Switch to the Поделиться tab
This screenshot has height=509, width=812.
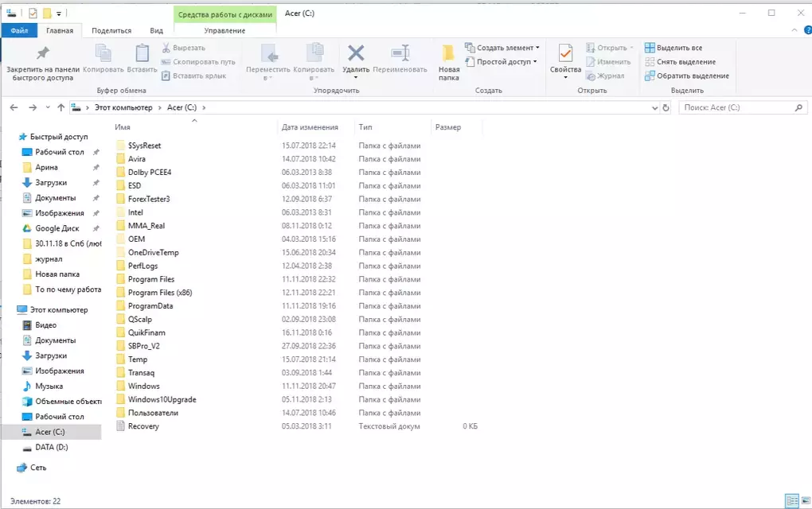(111, 30)
